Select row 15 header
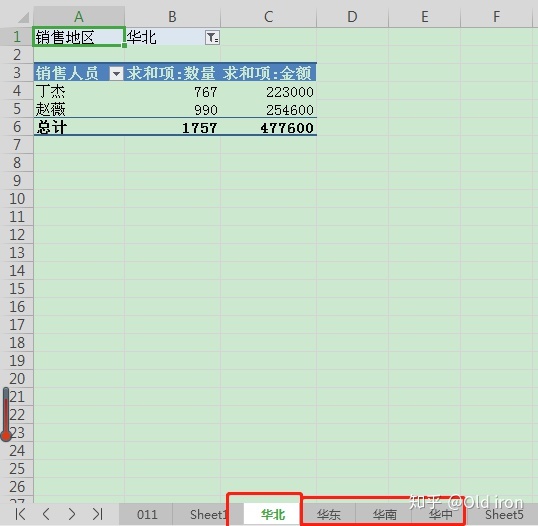The image size is (538, 526). [x=17, y=289]
